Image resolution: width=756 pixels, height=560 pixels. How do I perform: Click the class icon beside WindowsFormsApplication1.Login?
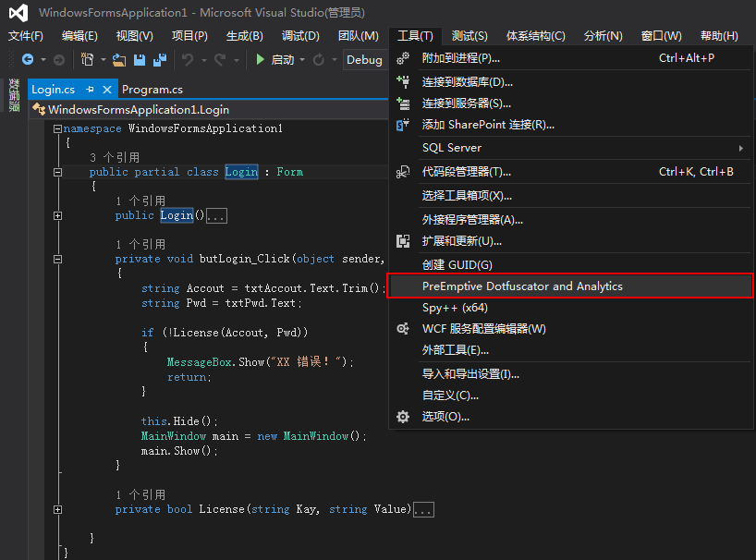point(39,109)
